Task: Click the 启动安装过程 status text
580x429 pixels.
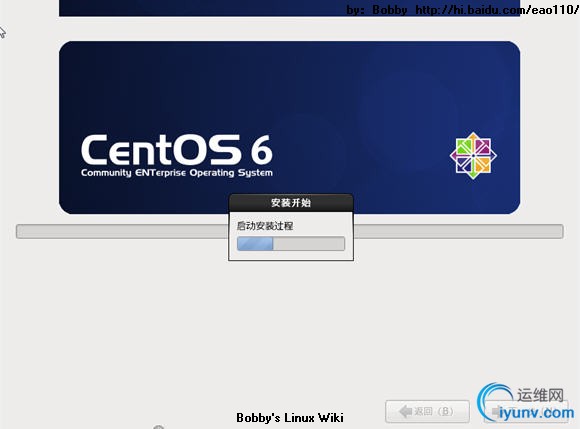Action: pyautogui.click(x=265, y=226)
